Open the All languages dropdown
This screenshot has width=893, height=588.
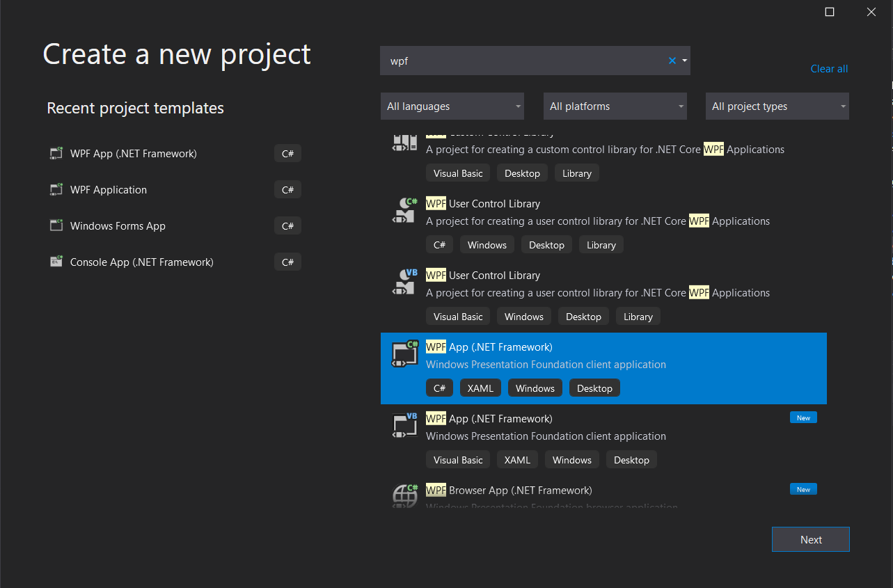point(452,106)
